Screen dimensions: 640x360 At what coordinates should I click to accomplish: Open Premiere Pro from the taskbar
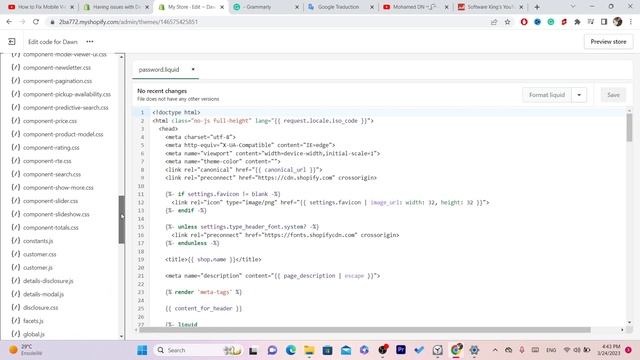401,350
